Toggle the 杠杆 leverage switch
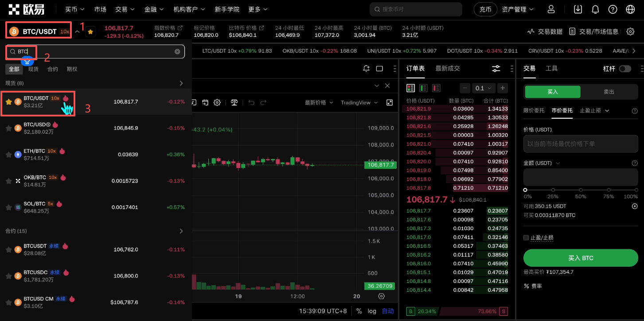 tap(625, 69)
